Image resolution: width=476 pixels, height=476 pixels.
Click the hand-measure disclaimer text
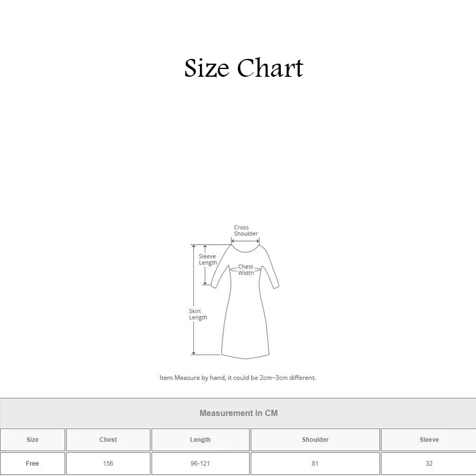point(237,378)
